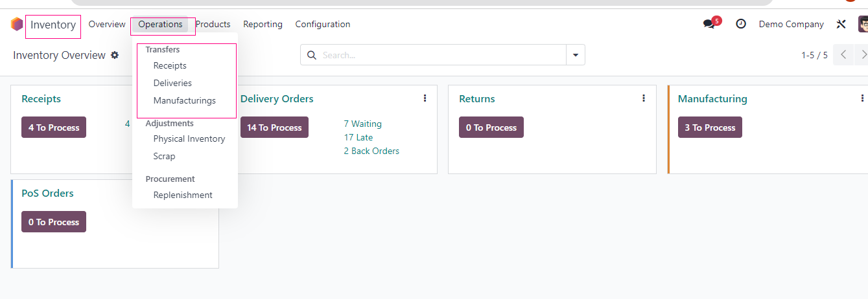Open the Reporting menu
Screen dimensions: 868x299
[x=263, y=25]
